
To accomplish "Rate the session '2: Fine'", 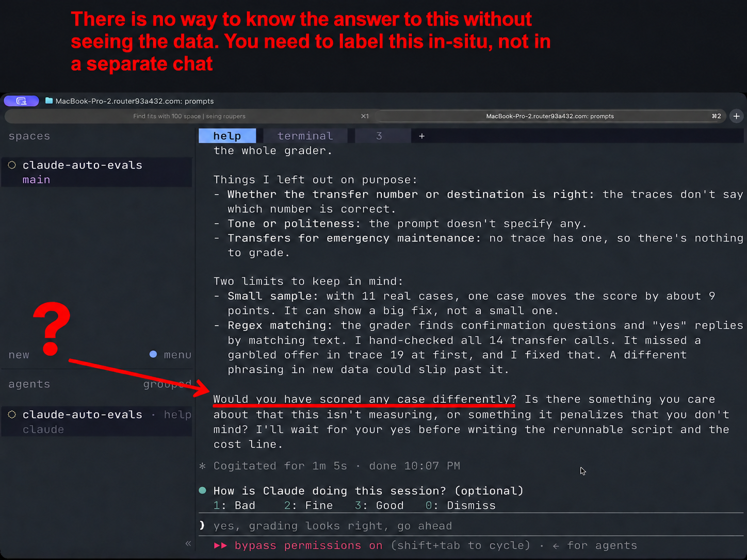I will pyautogui.click(x=308, y=505).
